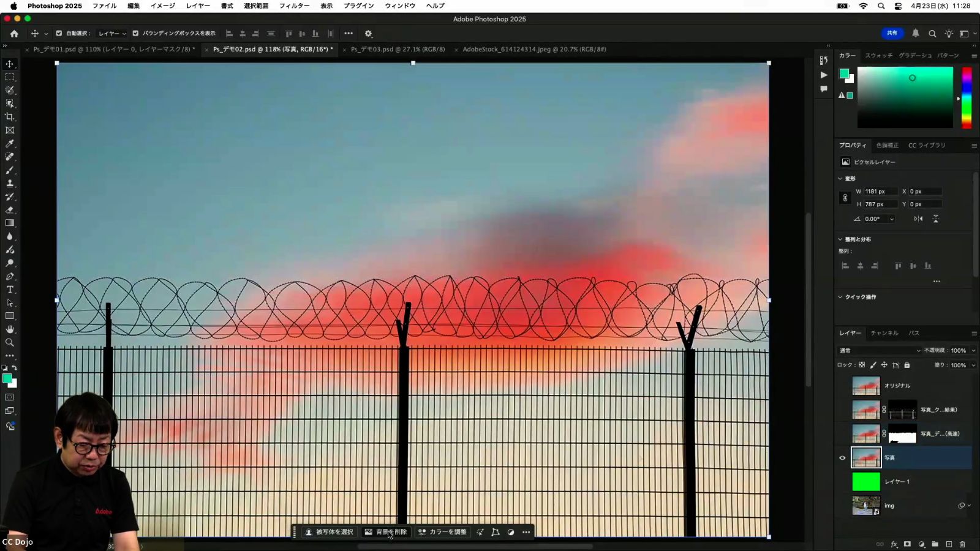Click the 背景を削除 button
The height and width of the screenshot is (551, 980).
386,532
